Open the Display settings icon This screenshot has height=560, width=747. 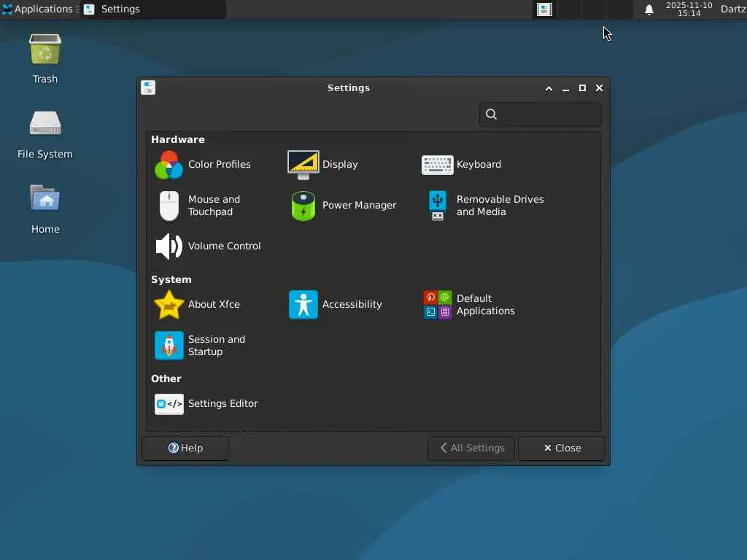click(303, 165)
